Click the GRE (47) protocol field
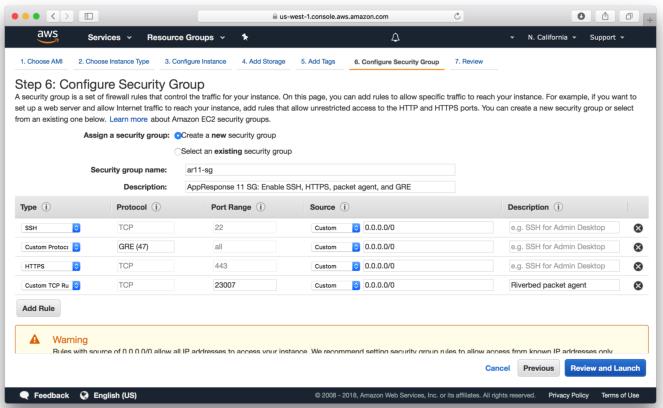The image size is (663, 408). point(145,247)
